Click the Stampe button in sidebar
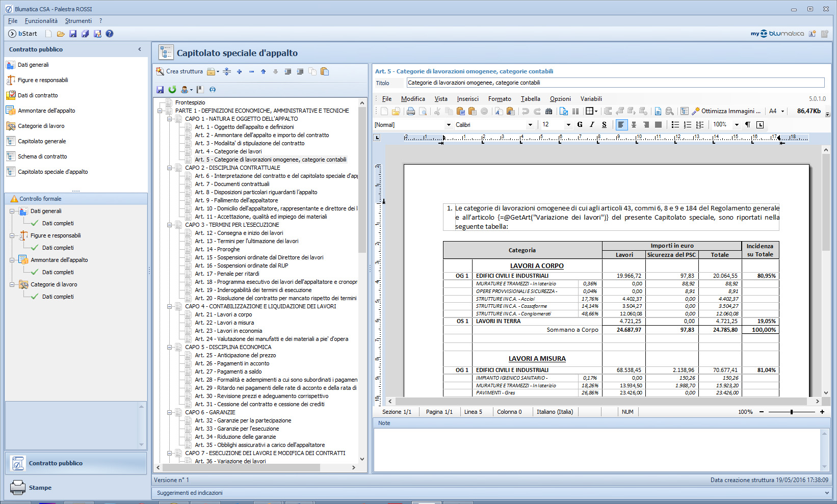The image size is (837, 504). click(x=40, y=488)
